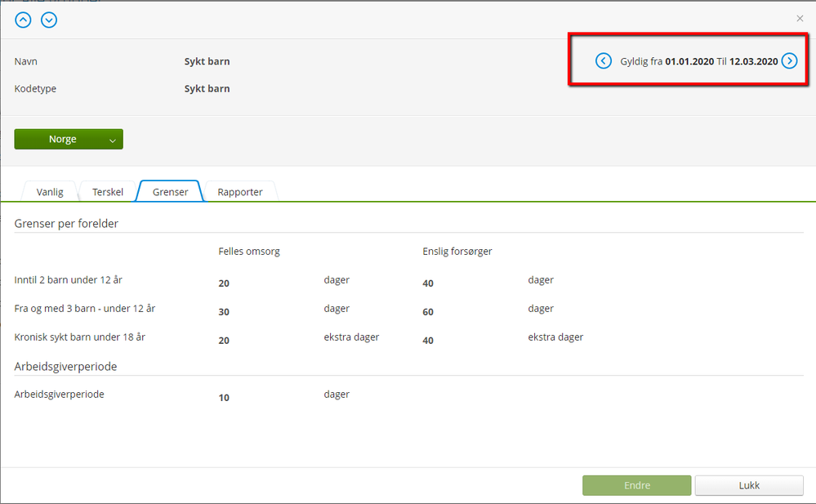The image size is (816, 504).
Task: Go to the previous validity period
Action: (x=604, y=60)
